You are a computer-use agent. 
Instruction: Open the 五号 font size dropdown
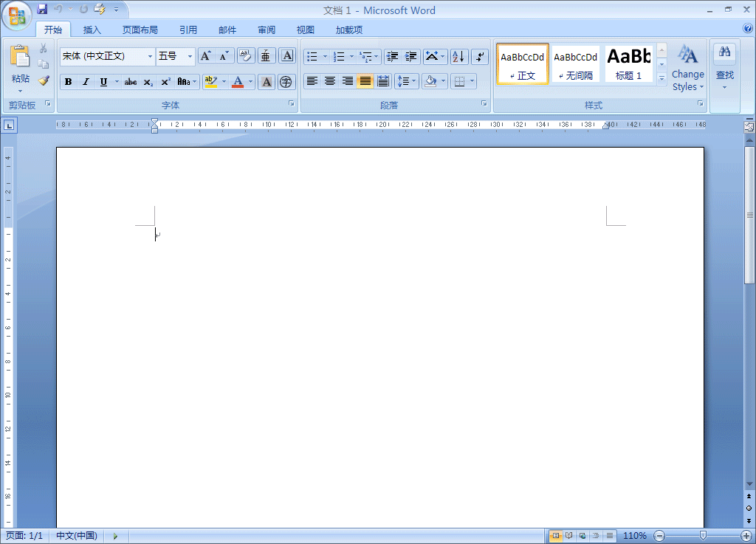coord(190,56)
